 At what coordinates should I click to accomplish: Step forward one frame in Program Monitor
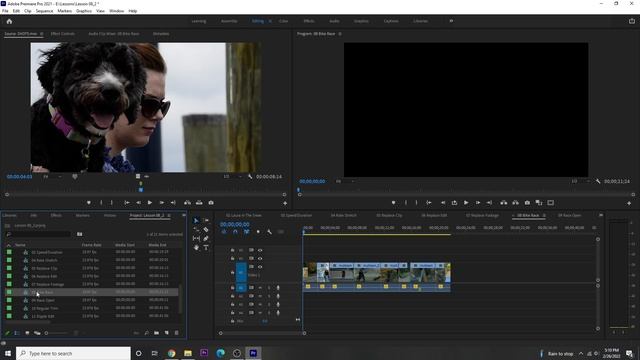tap(478, 203)
